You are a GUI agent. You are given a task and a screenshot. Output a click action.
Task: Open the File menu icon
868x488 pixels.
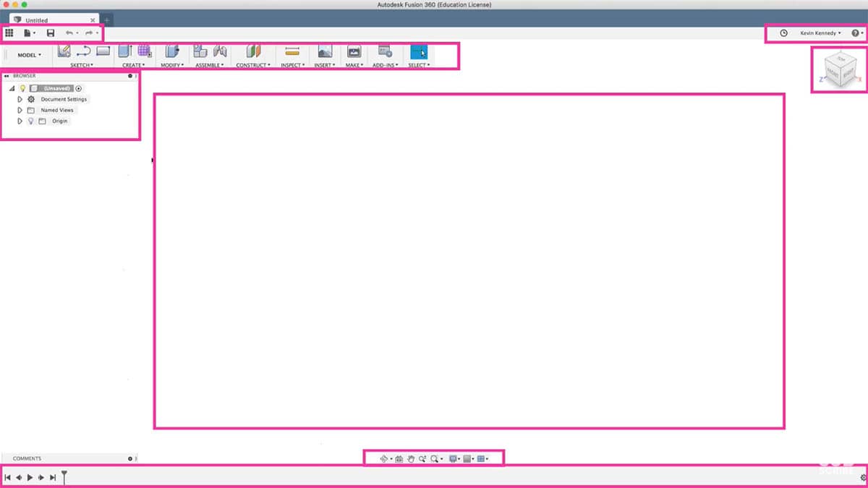pyautogui.click(x=27, y=33)
